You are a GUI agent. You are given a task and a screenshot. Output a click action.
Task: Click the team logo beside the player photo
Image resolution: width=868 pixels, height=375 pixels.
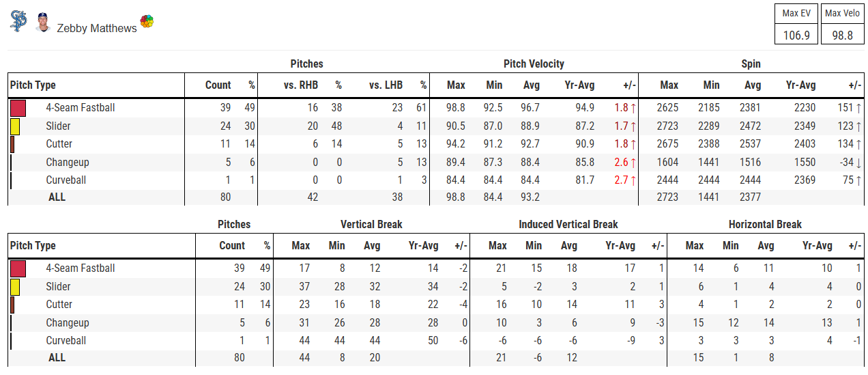point(18,21)
